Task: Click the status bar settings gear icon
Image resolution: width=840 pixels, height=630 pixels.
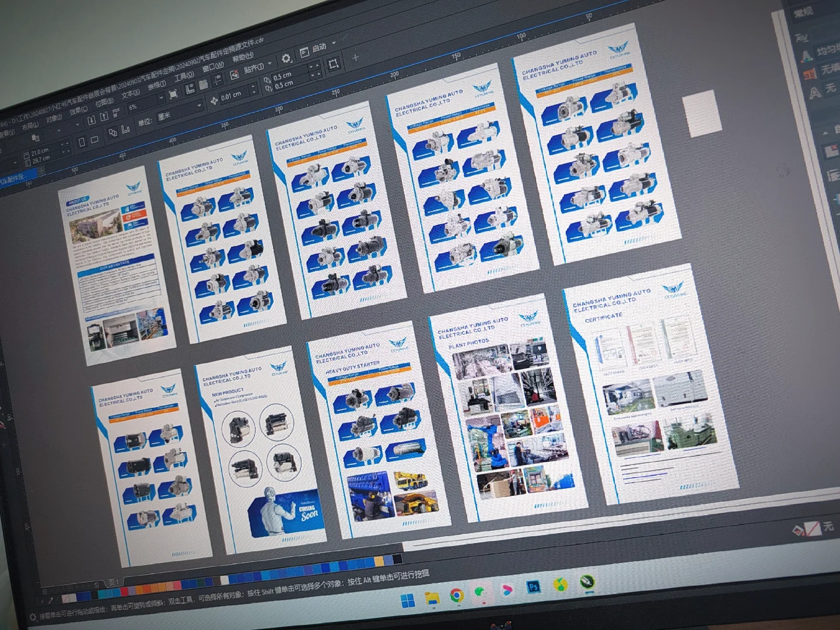Action: tap(33, 617)
